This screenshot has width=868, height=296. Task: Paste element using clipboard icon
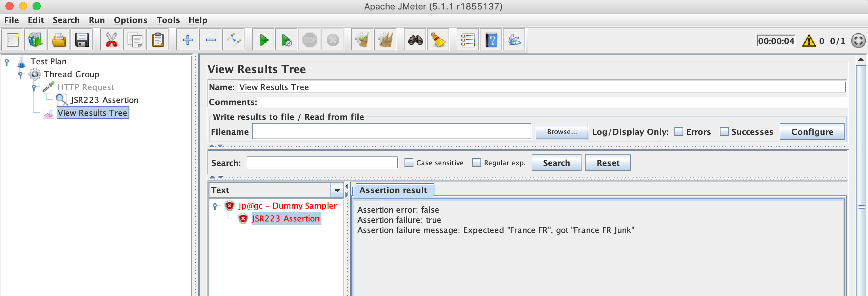pos(158,40)
